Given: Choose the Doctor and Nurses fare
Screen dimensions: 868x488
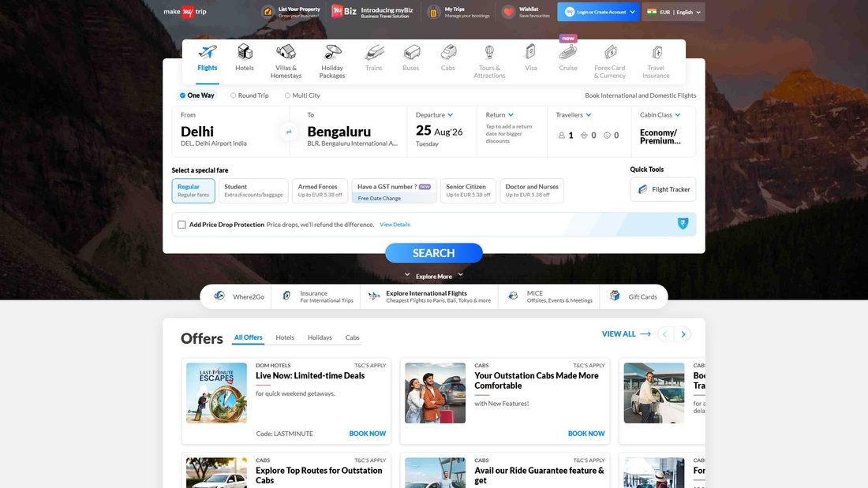Looking at the screenshot, I should pos(532,190).
